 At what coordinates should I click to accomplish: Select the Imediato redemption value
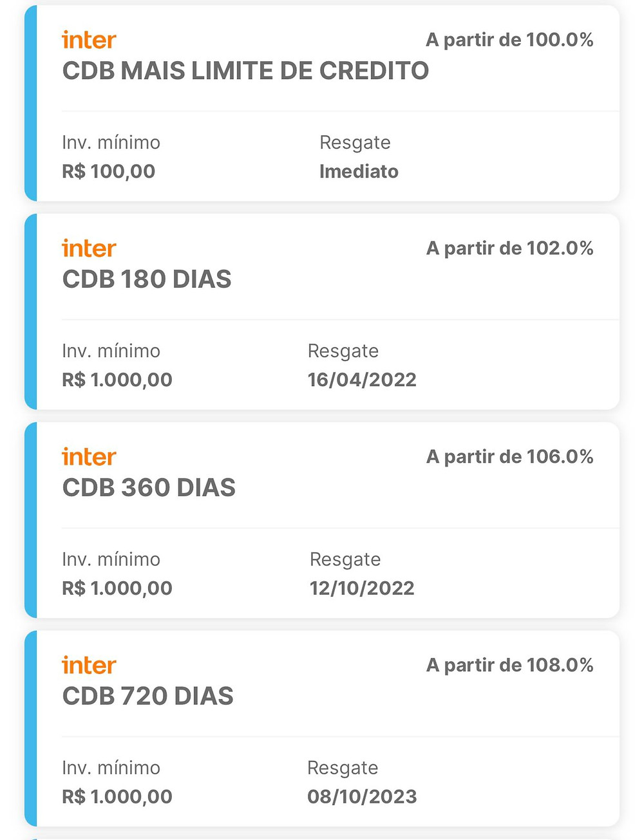pos(359,171)
